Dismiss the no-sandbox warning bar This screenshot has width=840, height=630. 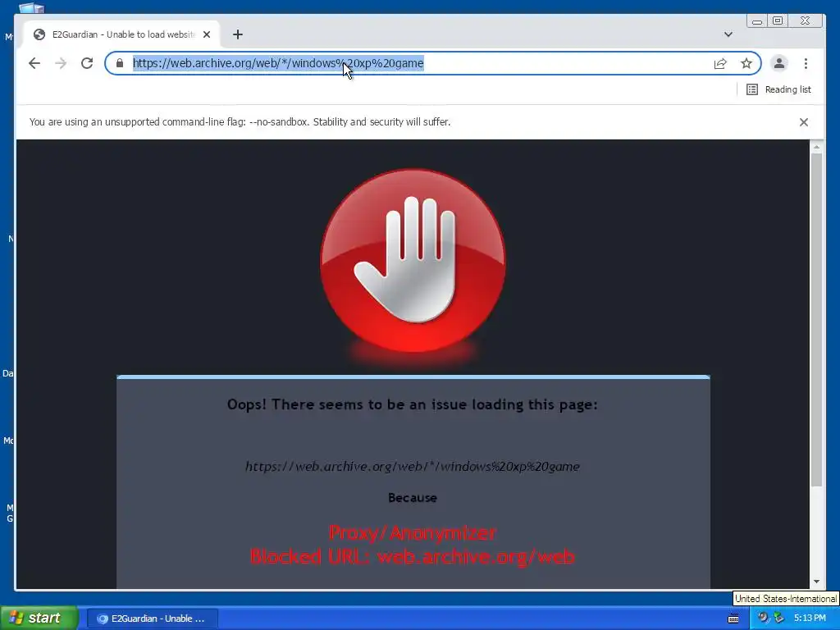[x=804, y=122]
